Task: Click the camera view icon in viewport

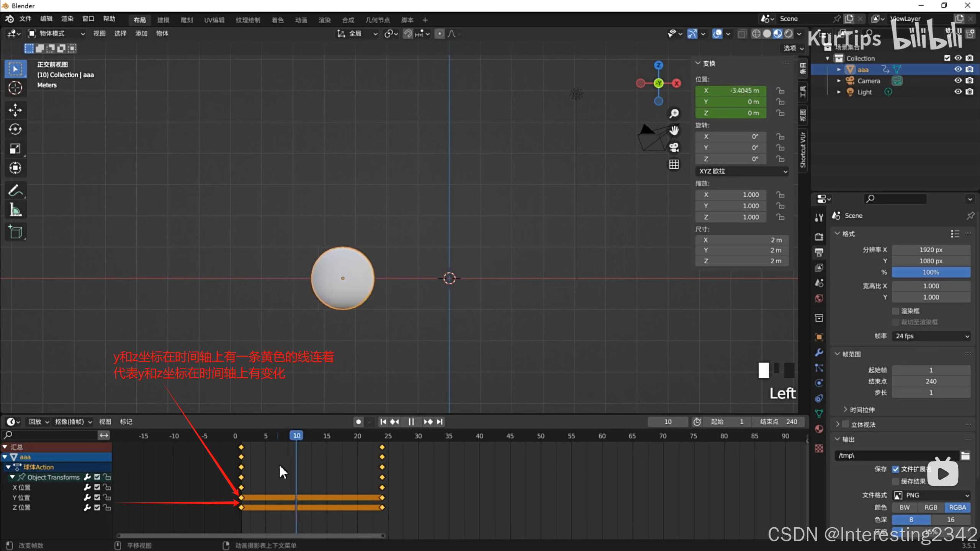Action: (x=674, y=147)
